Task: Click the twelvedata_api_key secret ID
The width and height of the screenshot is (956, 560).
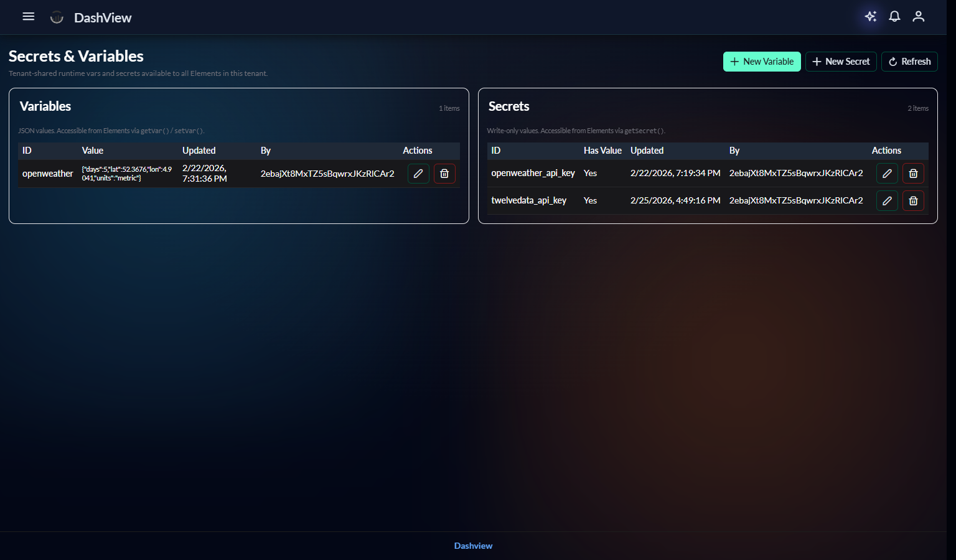Action: (528, 200)
